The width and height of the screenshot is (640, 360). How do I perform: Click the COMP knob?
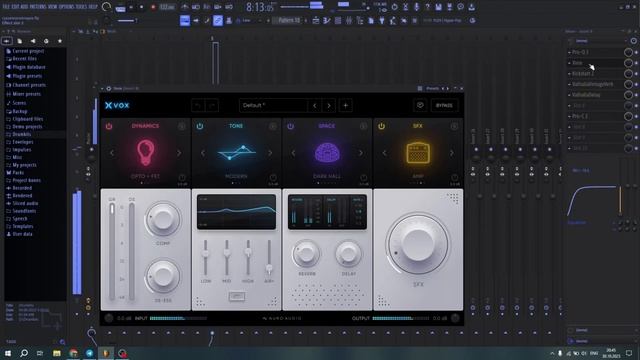pyautogui.click(x=162, y=219)
